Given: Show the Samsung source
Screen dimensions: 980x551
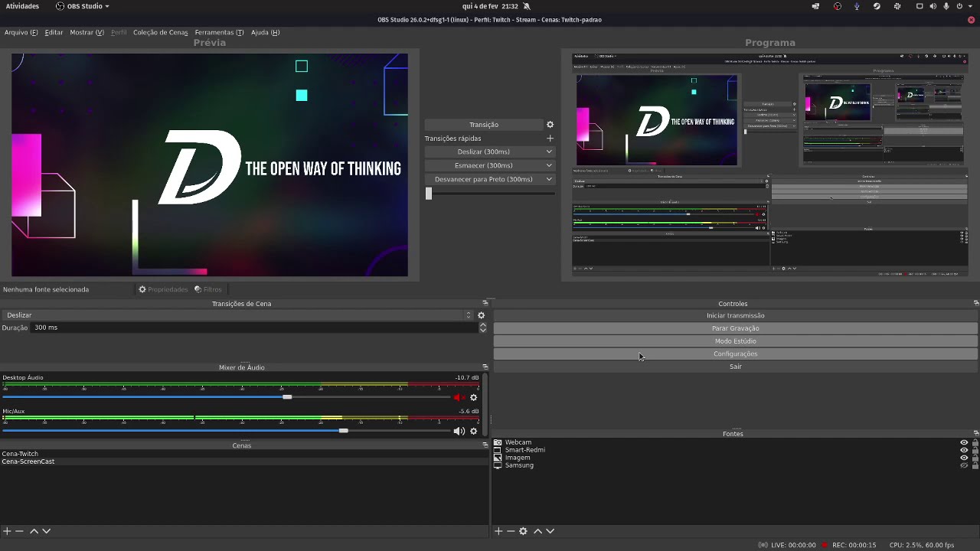Looking at the screenshot, I should 964,465.
